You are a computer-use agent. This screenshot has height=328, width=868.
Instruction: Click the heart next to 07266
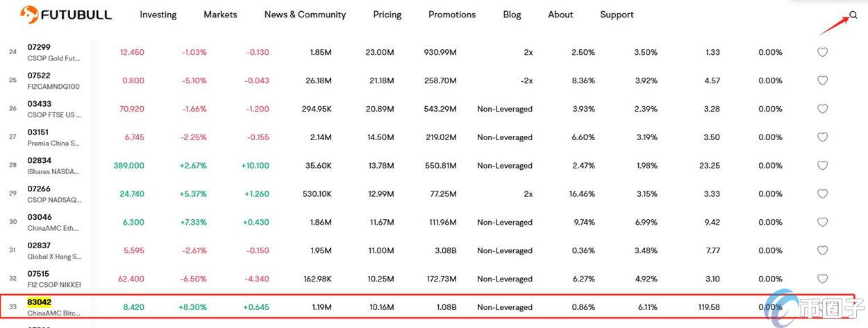pos(822,194)
